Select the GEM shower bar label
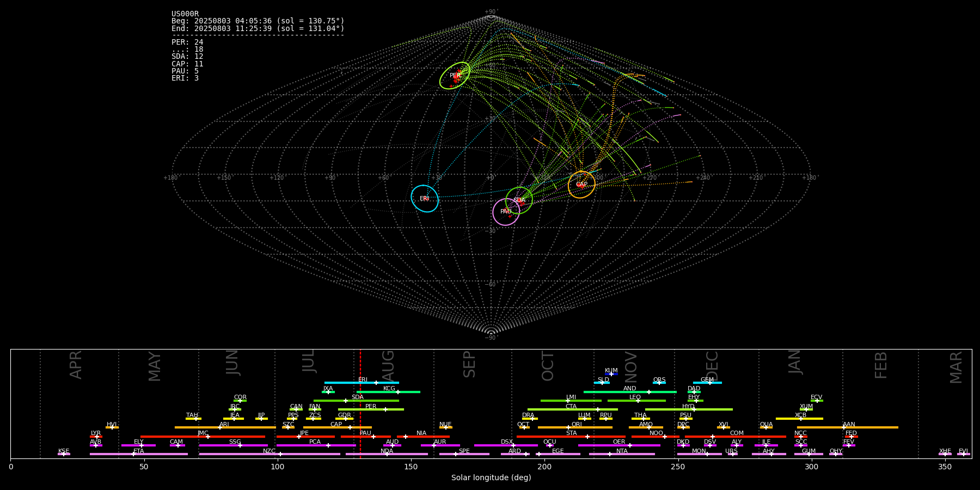 [x=707, y=380]
